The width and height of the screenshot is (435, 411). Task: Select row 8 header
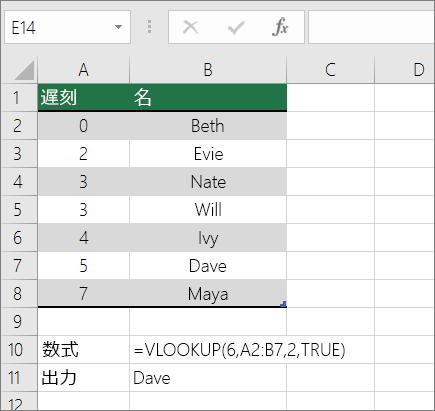pyautogui.click(x=19, y=294)
